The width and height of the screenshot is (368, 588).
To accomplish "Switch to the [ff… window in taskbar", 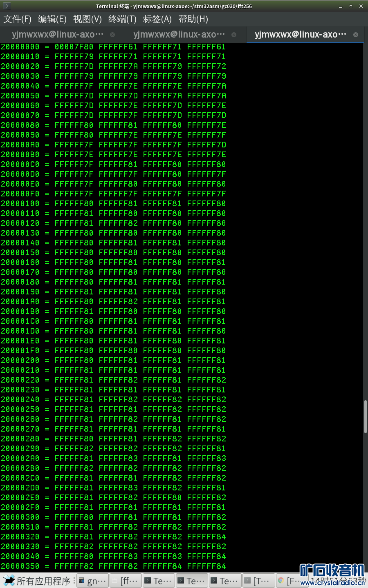I will click(x=126, y=581).
